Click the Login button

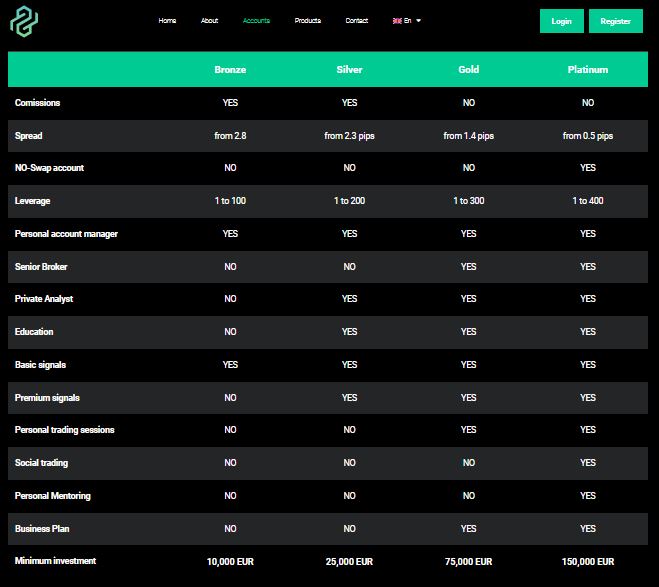tap(561, 21)
